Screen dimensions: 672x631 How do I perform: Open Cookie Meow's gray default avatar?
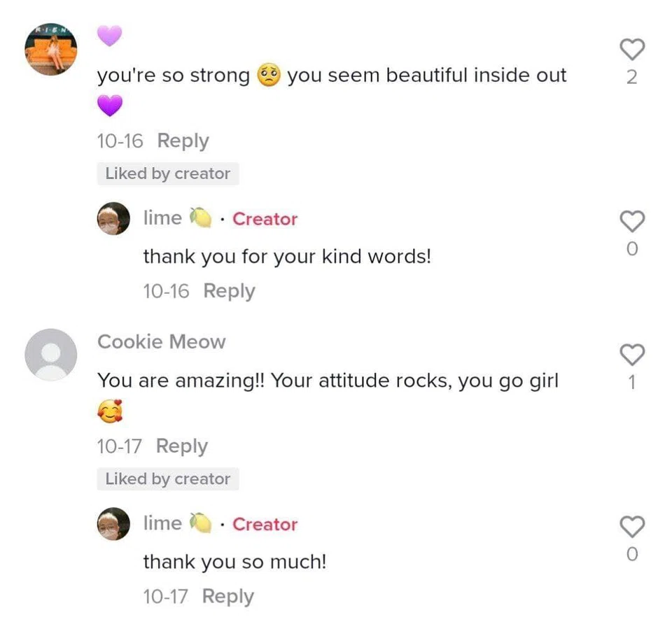click(50, 355)
